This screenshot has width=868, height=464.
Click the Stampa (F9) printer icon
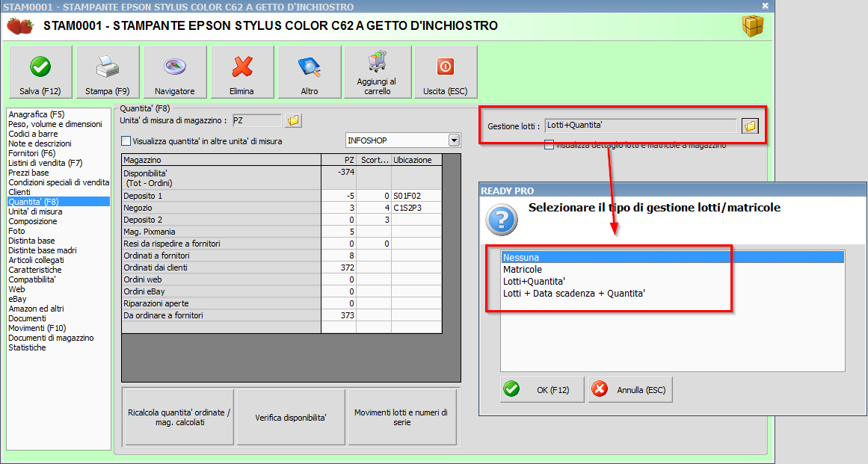tap(108, 67)
